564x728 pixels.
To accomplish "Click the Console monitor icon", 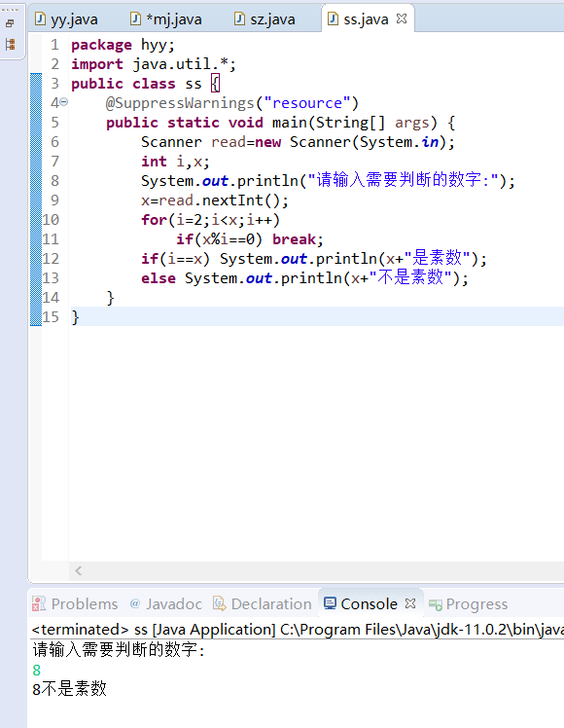I will tap(330, 603).
